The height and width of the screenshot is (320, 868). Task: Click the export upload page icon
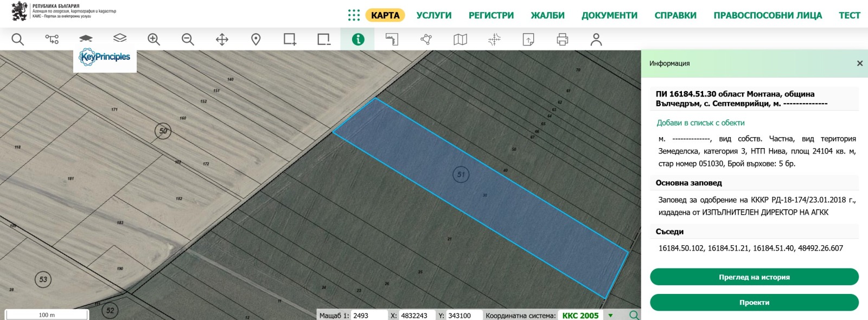click(x=528, y=39)
